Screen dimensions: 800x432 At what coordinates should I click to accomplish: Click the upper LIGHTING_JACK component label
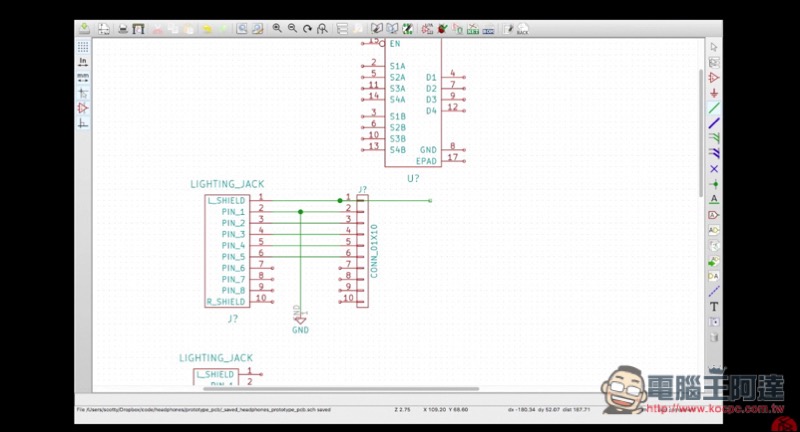(x=228, y=184)
